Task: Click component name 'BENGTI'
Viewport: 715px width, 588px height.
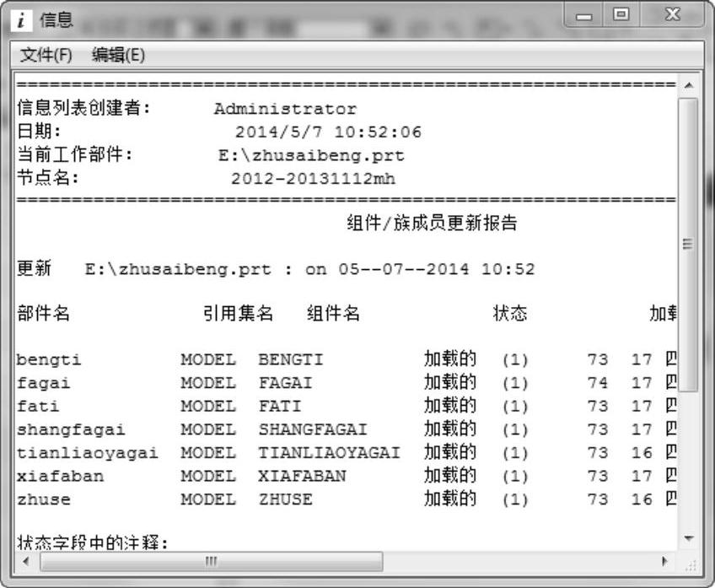Action: pos(290,359)
